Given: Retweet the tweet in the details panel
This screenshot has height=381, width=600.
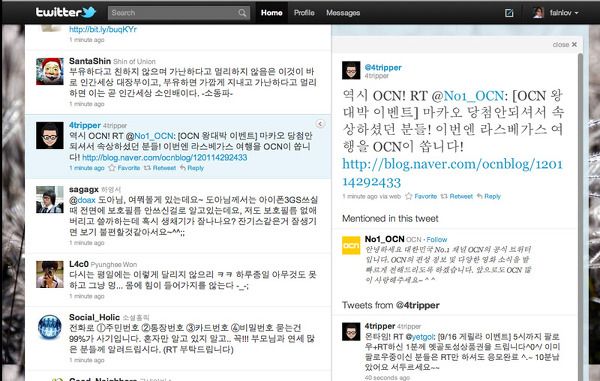Looking at the screenshot, I should click(x=457, y=196).
